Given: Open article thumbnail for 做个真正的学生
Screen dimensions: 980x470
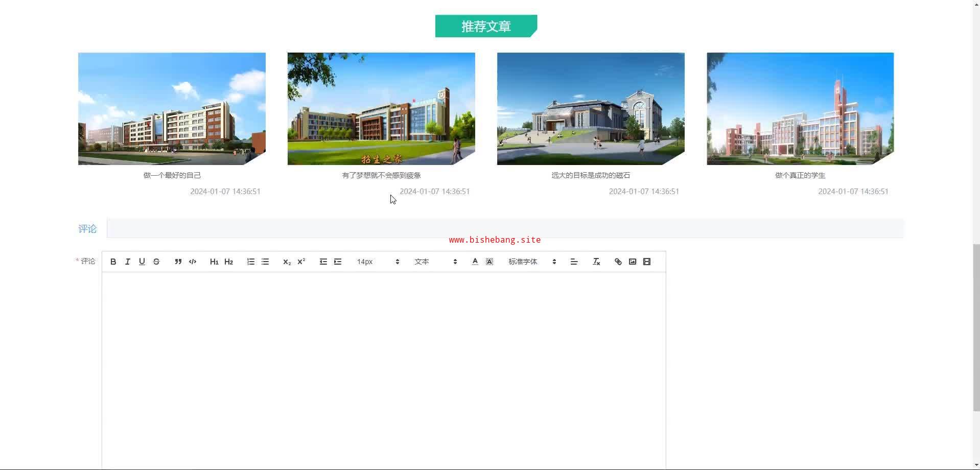Looking at the screenshot, I should tap(800, 109).
